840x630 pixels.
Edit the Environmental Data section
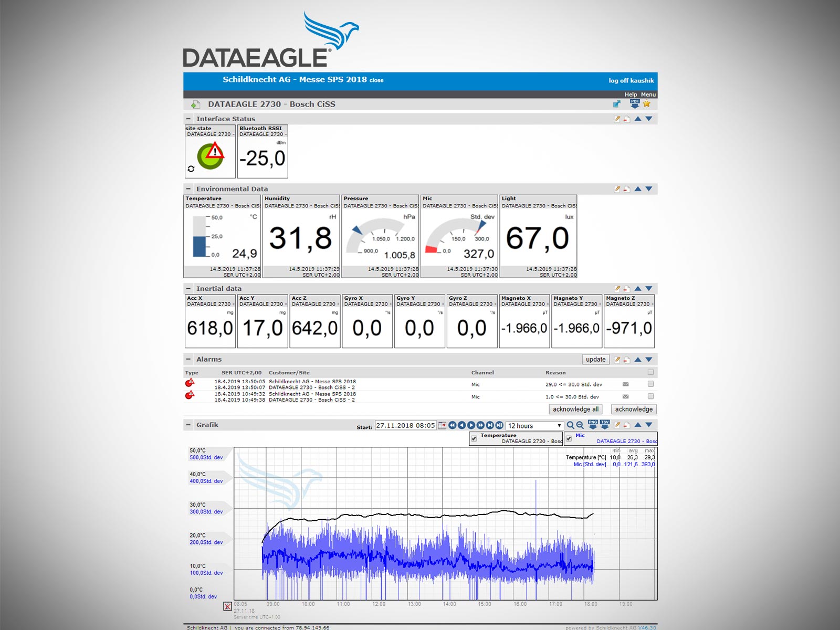(617, 189)
